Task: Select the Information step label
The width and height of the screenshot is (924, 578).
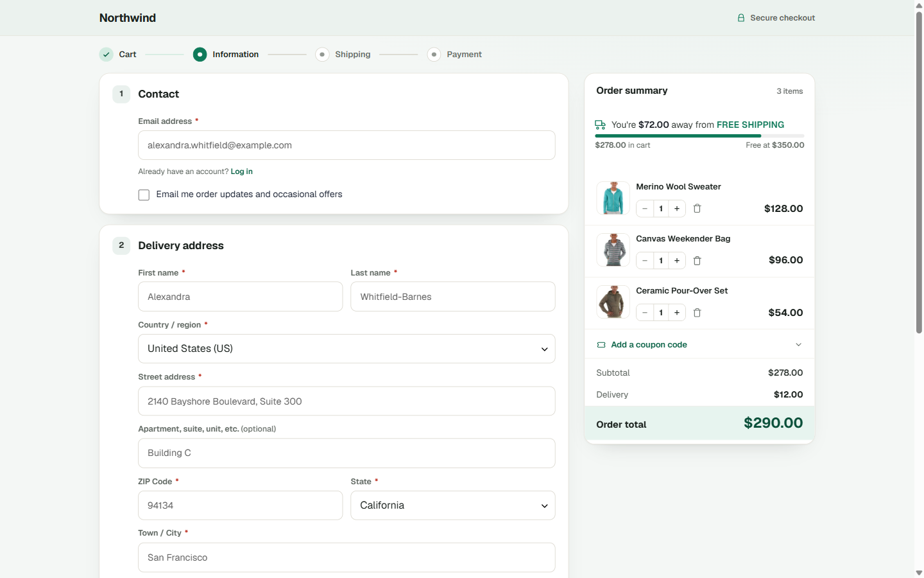Action: pyautogui.click(x=235, y=55)
